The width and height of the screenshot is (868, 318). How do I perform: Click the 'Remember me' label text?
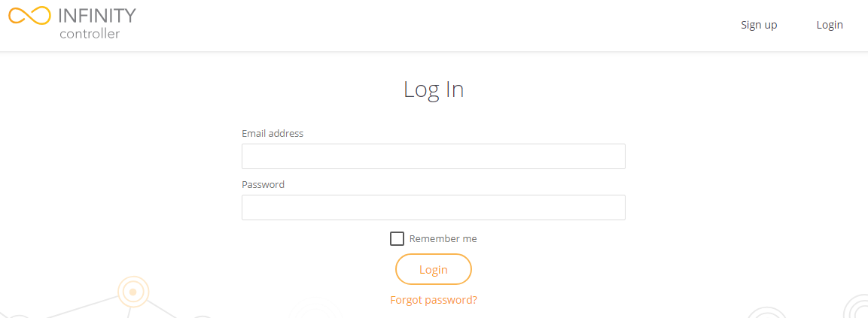(443, 238)
